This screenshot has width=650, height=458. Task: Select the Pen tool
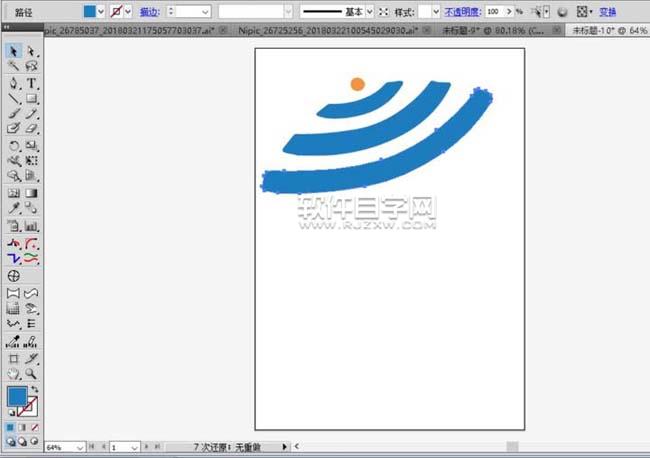13,83
